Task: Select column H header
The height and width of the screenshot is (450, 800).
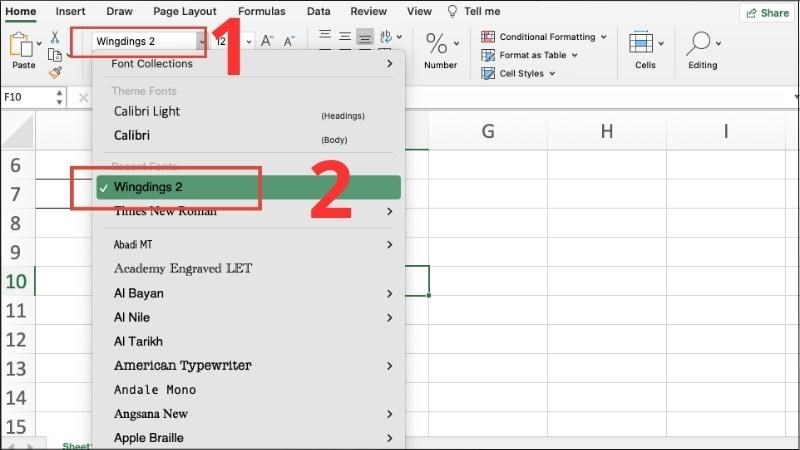Action: [x=607, y=132]
